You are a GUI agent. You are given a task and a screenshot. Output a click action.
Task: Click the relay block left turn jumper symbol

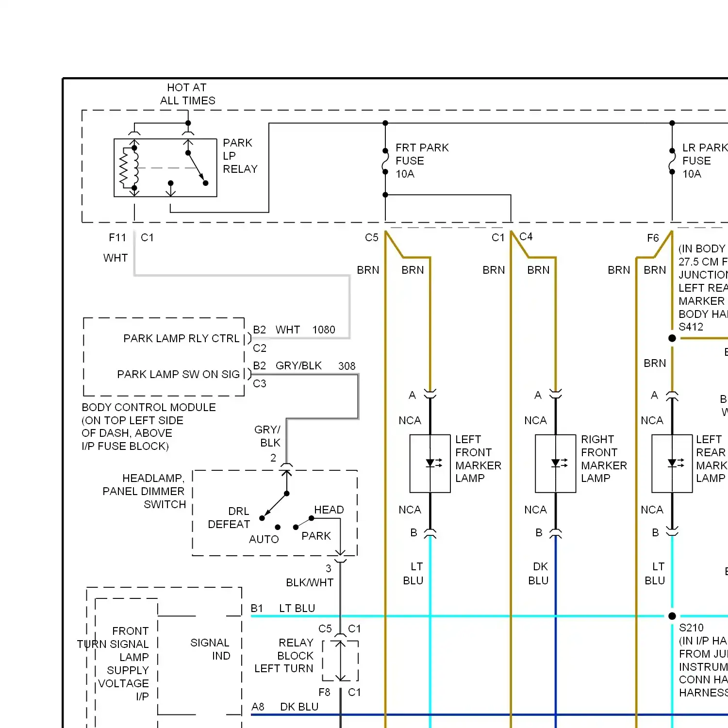341,661
